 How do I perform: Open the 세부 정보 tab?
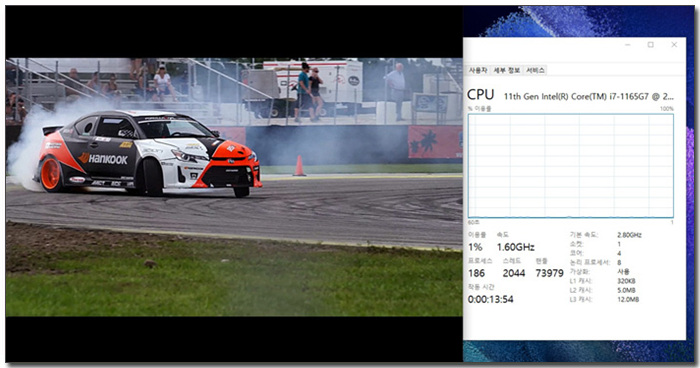(x=507, y=71)
